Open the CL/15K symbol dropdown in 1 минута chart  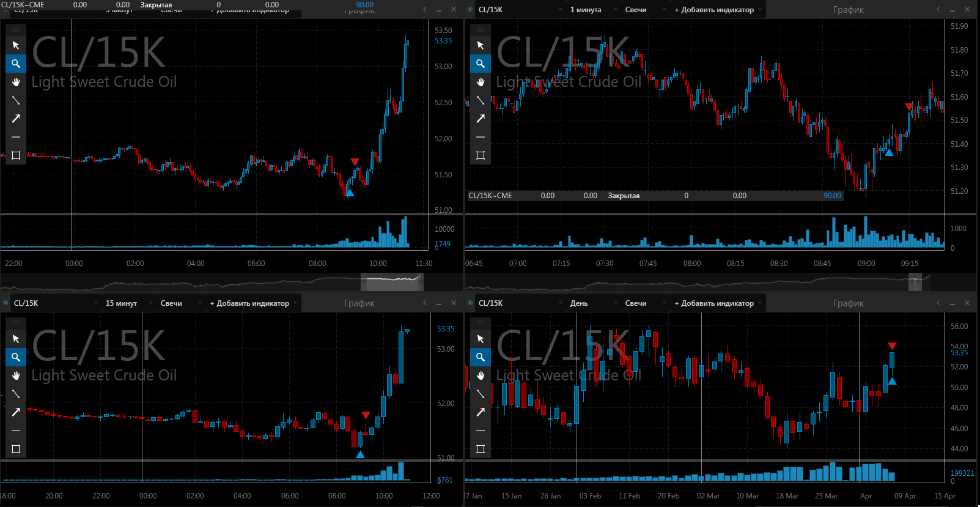520,10
